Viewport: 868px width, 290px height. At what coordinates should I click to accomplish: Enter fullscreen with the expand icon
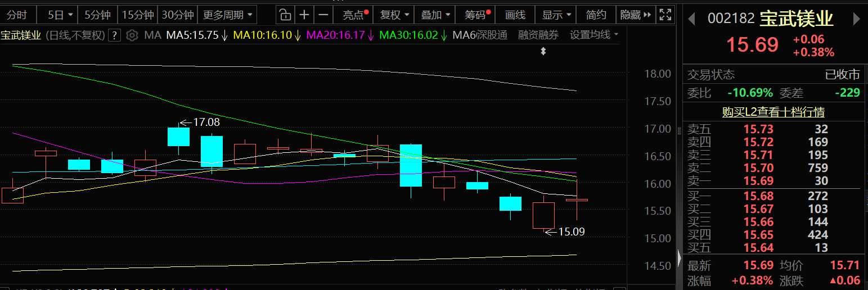(665, 15)
